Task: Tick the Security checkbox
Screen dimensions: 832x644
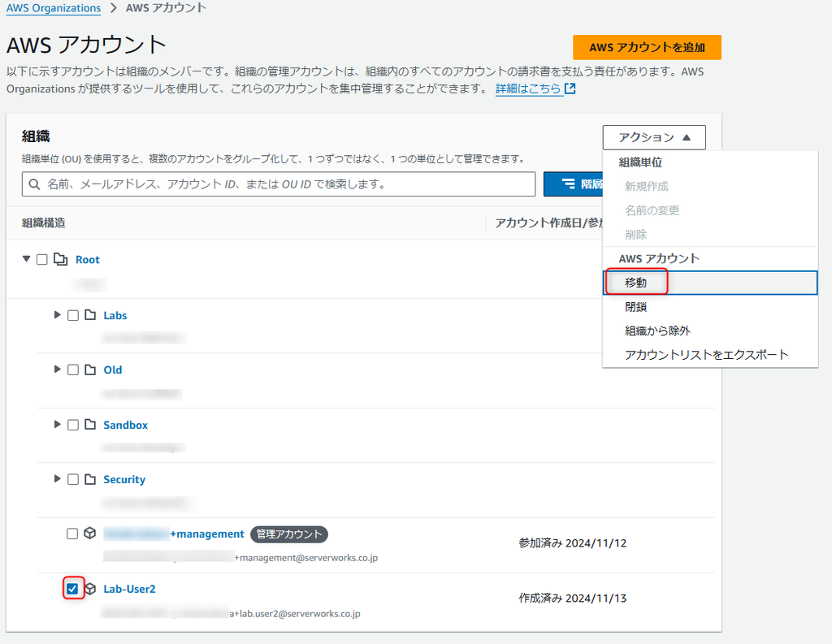Action: [x=73, y=479]
